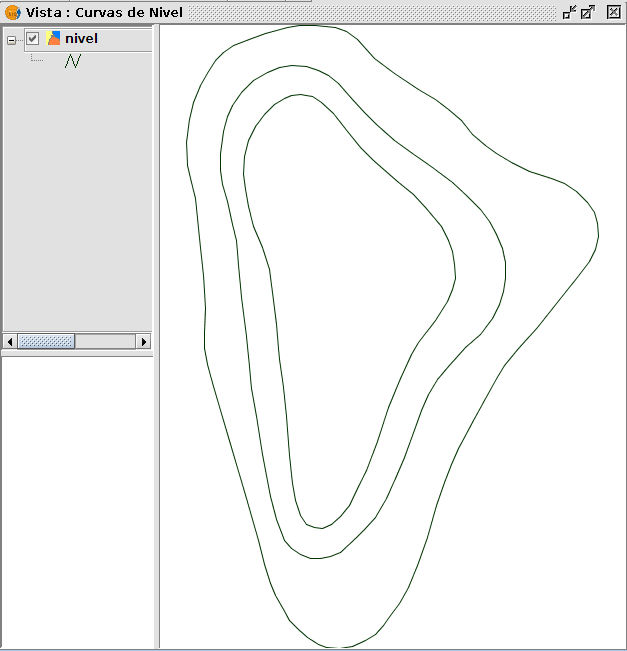
Task: Select the nivel layer name
Action: click(81, 39)
